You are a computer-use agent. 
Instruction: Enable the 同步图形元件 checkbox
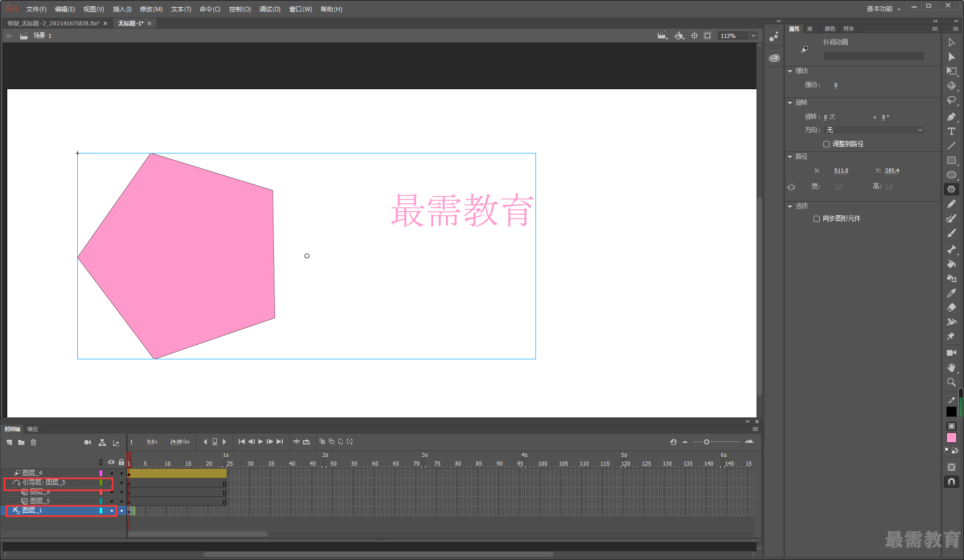point(817,219)
